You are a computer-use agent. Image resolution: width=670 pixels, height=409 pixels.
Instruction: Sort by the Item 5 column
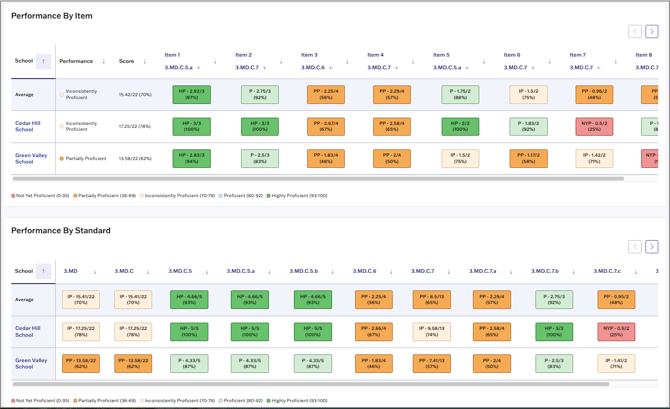point(484,62)
